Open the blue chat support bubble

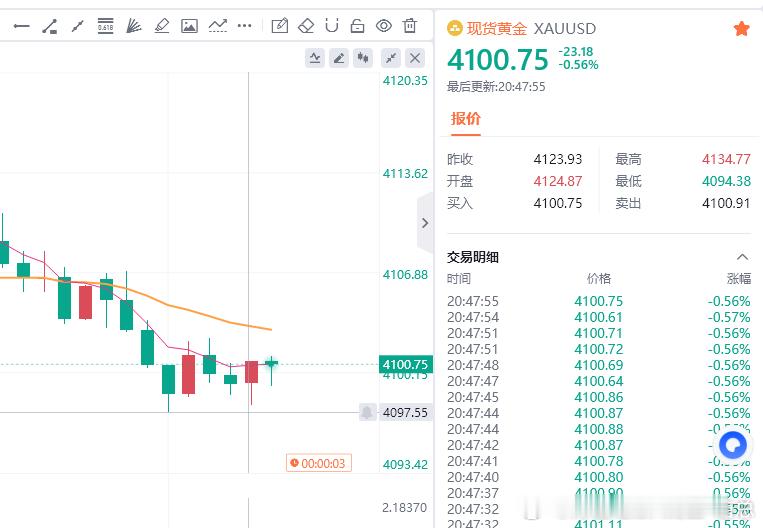coord(733,445)
